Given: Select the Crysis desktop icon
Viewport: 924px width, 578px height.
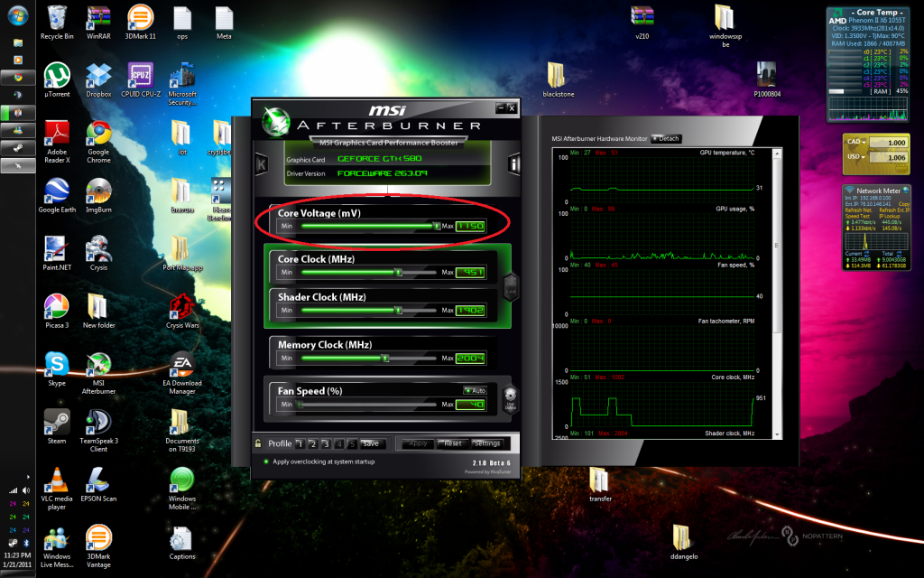Looking at the screenshot, I should [x=98, y=254].
